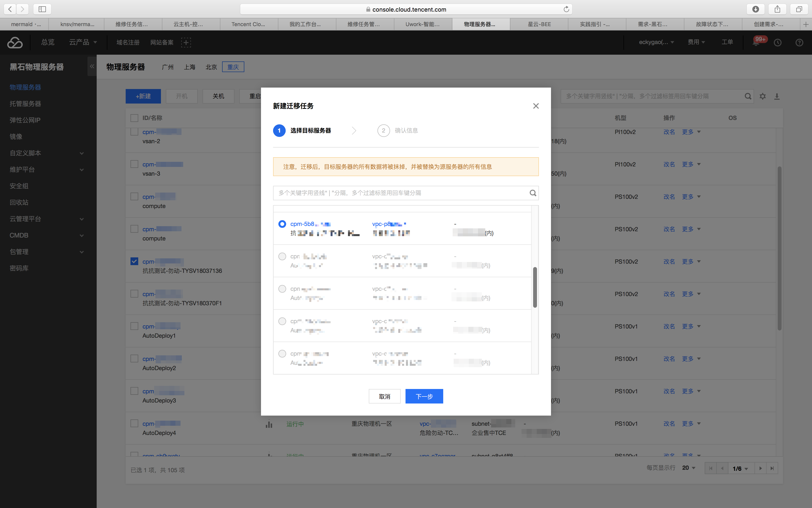This screenshot has height=508, width=812.
Task: Open the 托管服务器 sidebar item
Action: 25,104
